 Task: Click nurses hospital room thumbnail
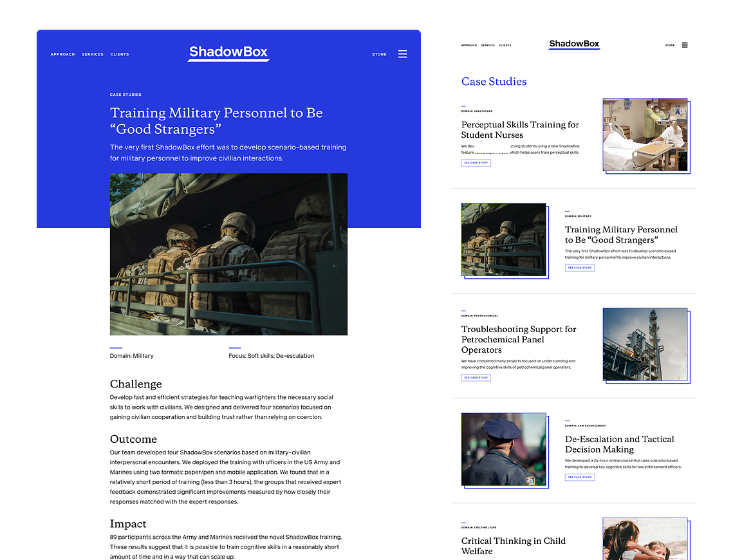pos(645,135)
